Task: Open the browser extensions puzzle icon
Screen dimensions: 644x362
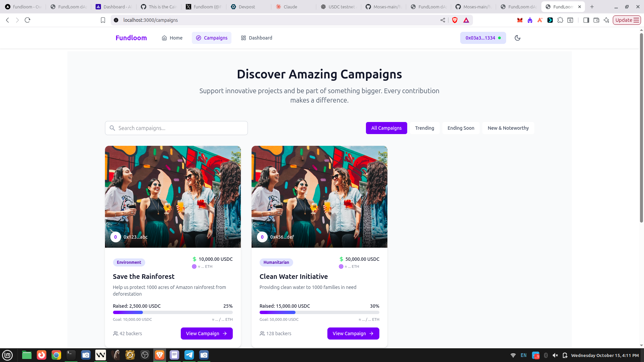Action: 560,20
